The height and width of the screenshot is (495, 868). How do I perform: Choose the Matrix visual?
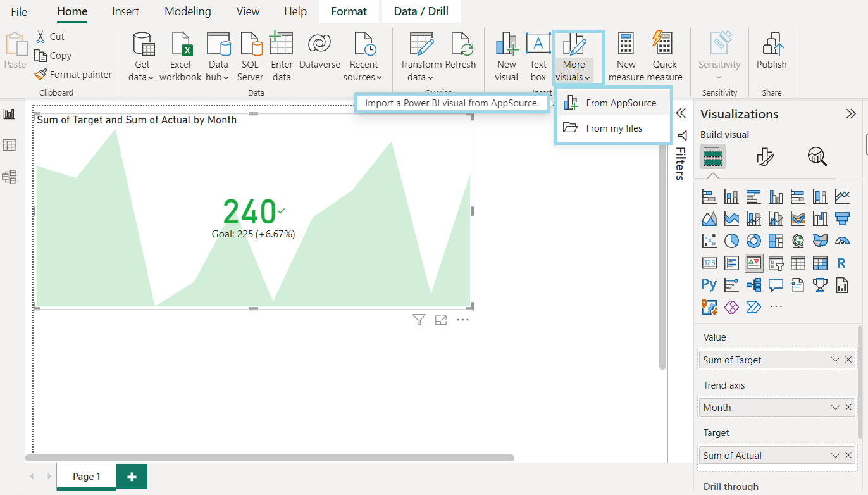point(820,263)
